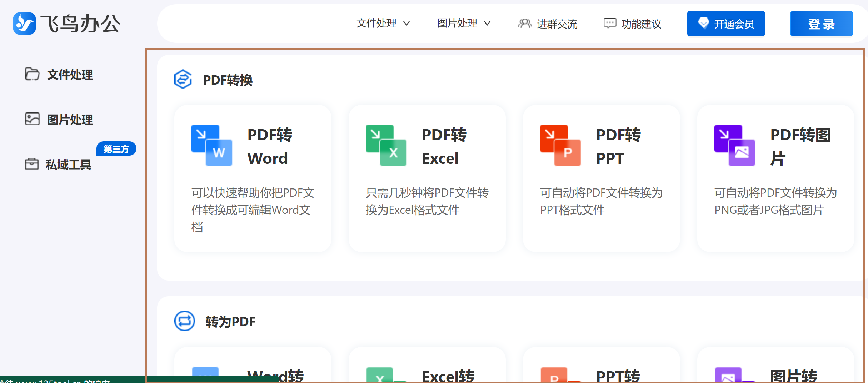This screenshot has height=383, width=868.
Task: Select the 私域工具 briefcase icon in sidebar
Action: pos(32,165)
